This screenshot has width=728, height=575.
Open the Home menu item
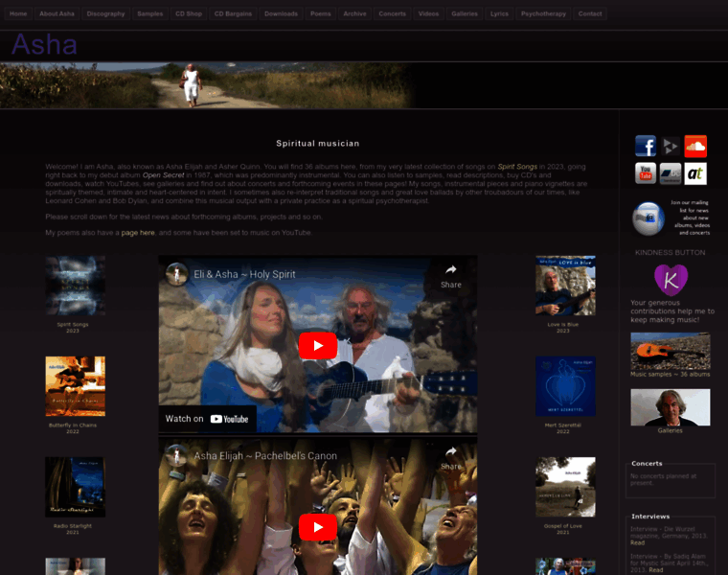pyautogui.click(x=18, y=14)
